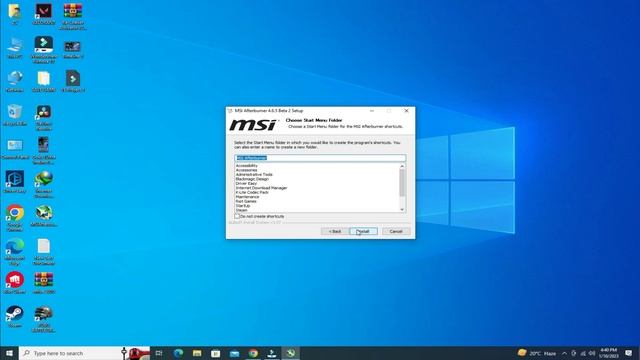The image size is (640, 360).
Task: Select 'Startup' in the folder list
Action: [243, 206]
